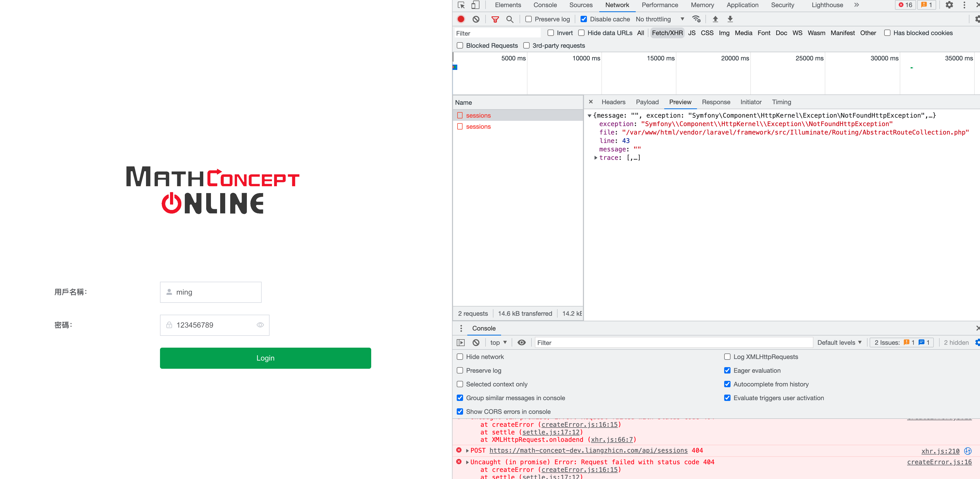Toggle device toolbar icon
980x479 pixels.
pos(475,5)
